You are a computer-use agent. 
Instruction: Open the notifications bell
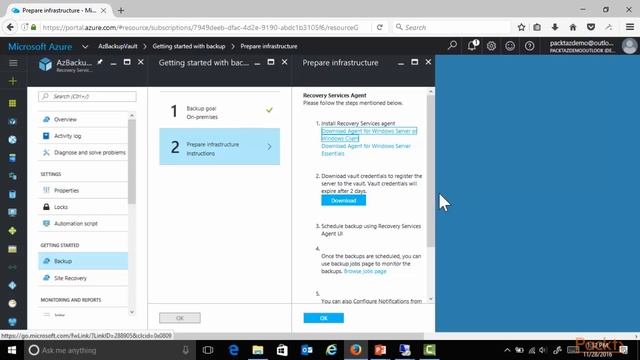point(472,45)
